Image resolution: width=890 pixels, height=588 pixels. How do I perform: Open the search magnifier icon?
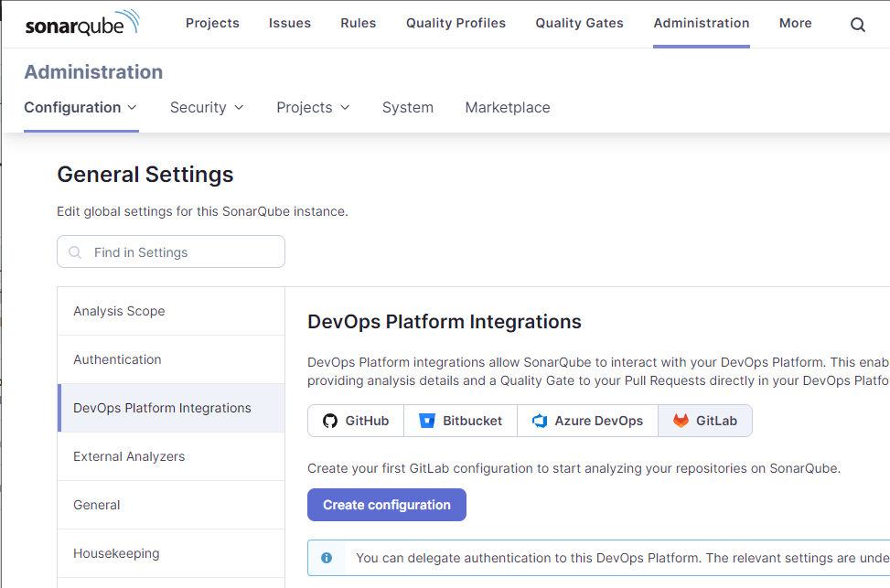coord(857,25)
